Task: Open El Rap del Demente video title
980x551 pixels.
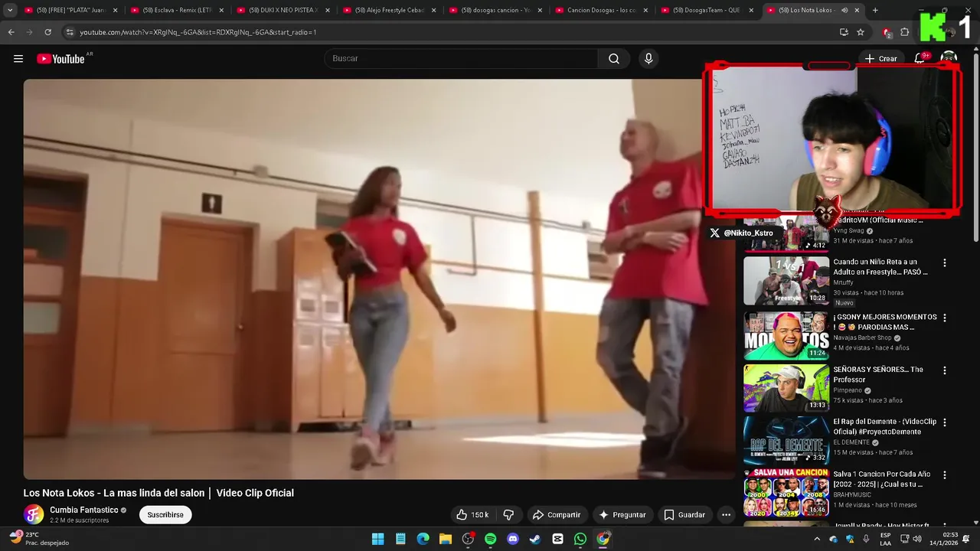Action: click(884, 427)
